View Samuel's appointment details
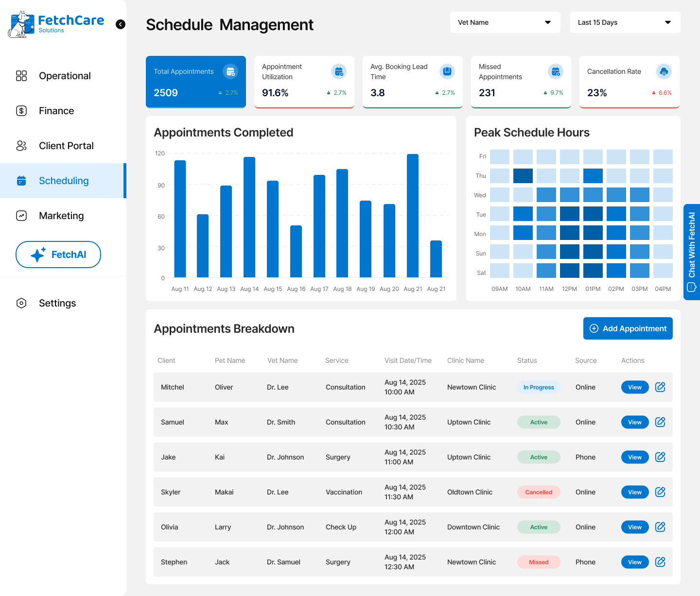Screen dimensions: 700x596 tap(634, 422)
